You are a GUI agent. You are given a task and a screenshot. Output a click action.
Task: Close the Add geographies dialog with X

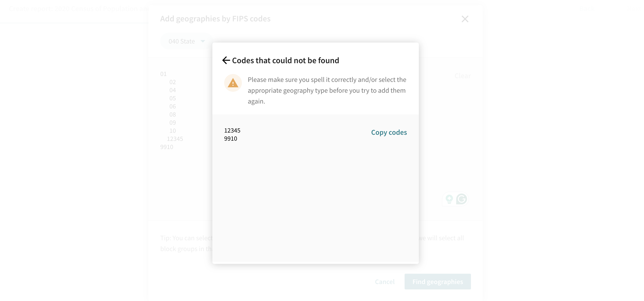click(x=465, y=19)
